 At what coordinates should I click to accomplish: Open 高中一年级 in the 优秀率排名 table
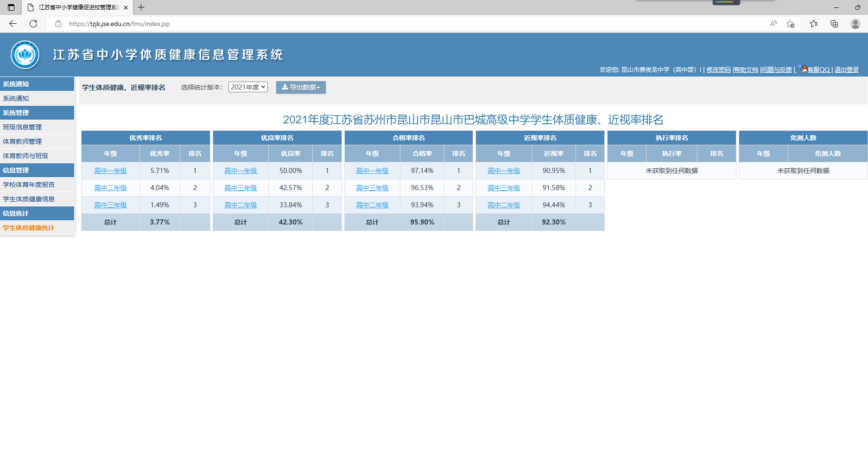pyautogui.click(x=110, y=171)
